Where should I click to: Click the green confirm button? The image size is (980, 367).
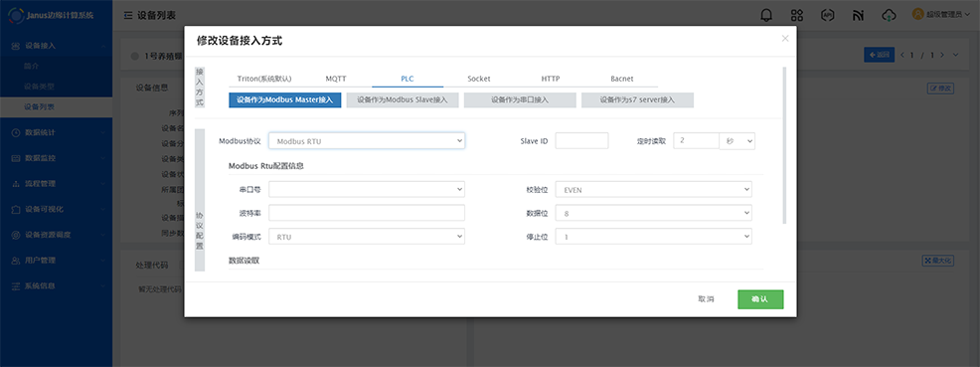pyautogui.click(x=760, y=299)
